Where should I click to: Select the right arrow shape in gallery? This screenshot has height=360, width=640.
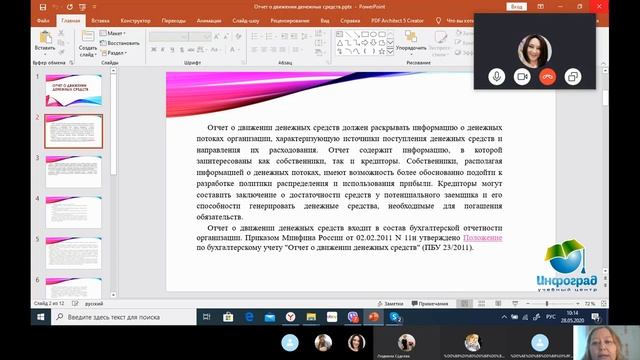pyautogui.click(x=364, y=43)
